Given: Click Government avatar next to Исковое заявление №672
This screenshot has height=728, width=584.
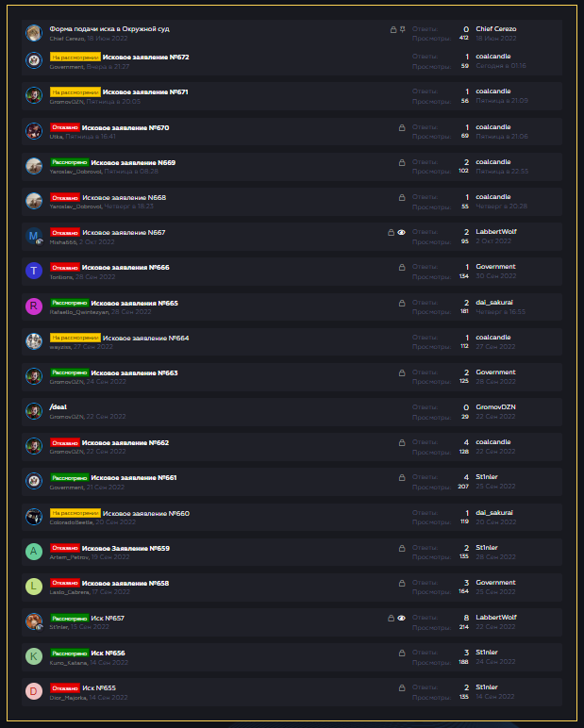Looking at the screenshot, I should tap(34, 60).
